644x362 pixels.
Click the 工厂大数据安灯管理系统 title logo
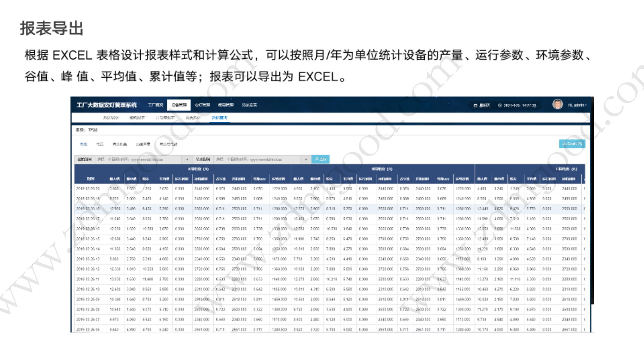106,105
